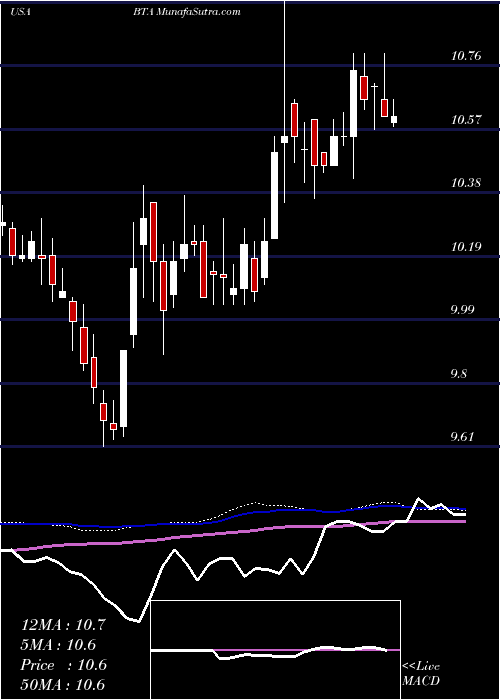Click the 10.57 price axis label
This screenshot has width=500, height=700.
(466, 120)
